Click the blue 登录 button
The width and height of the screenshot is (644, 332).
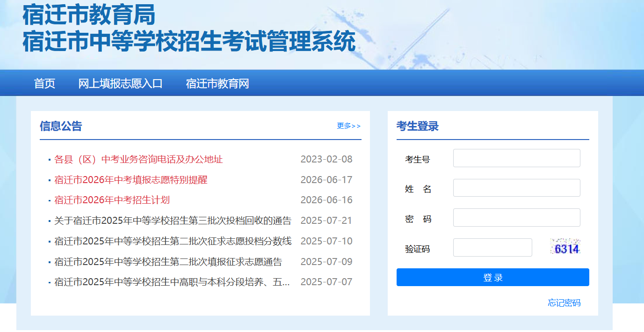pyautogui.click(x=492, y=277)
